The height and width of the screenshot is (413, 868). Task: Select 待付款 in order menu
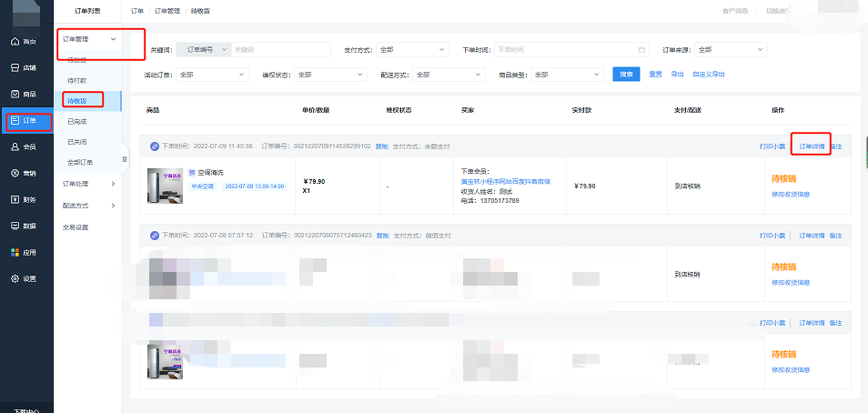coord(77,79)
